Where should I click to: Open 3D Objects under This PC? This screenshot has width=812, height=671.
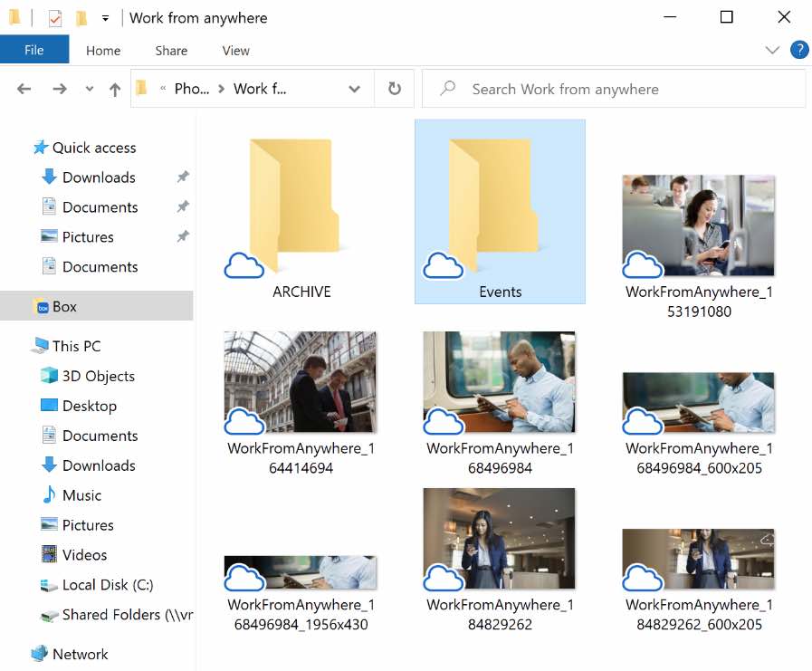click(x=93, y=376)
